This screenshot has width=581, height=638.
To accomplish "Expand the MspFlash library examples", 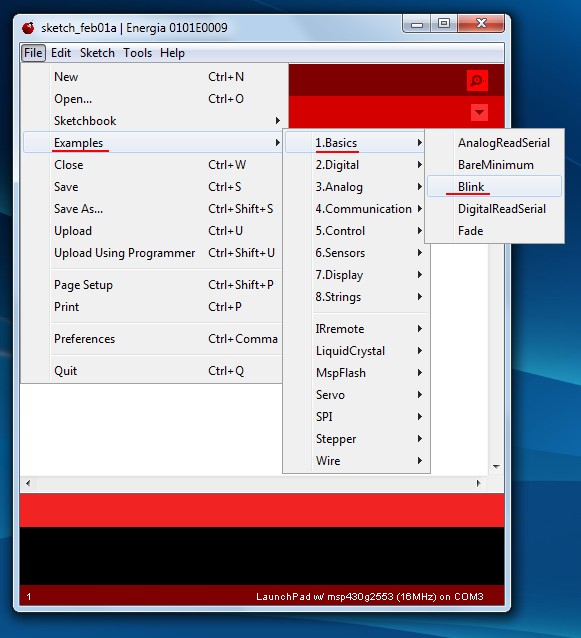I will click(355, 372).
